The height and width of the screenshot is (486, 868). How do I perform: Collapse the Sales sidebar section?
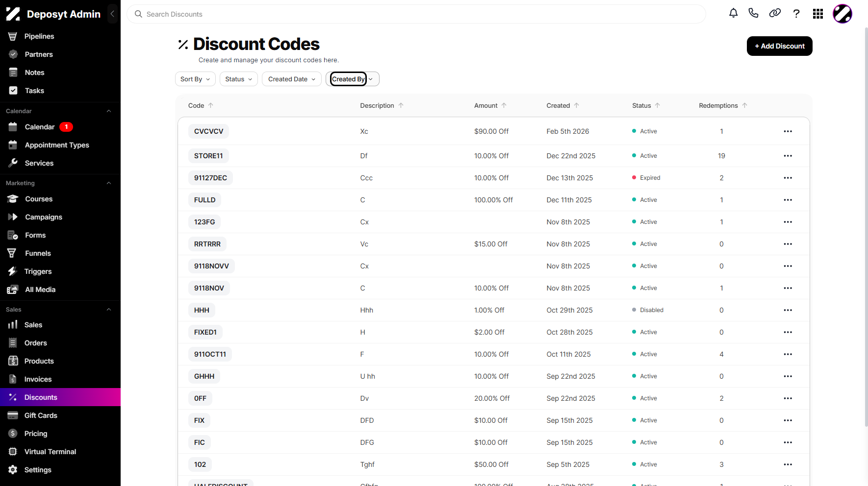pyautogui.click(x=109, y=310)
